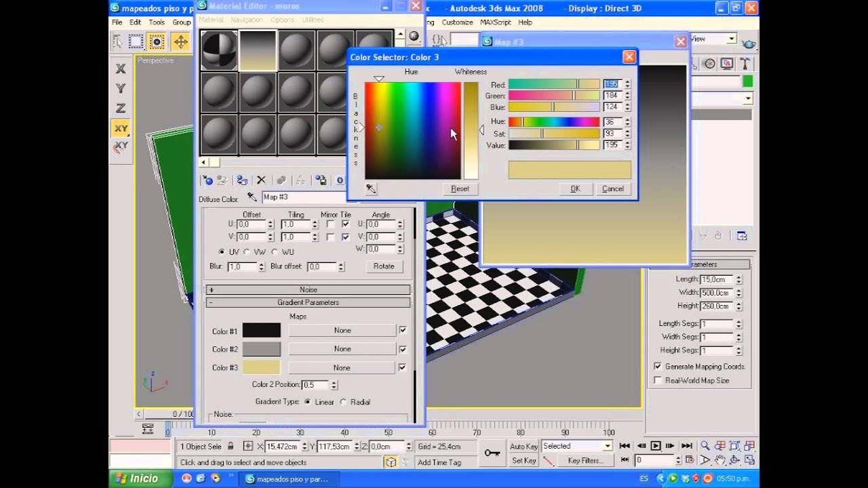868x488 pixels.
Task: Collapse the Gradient Parameters rollout
Action: tap(308, 302)
